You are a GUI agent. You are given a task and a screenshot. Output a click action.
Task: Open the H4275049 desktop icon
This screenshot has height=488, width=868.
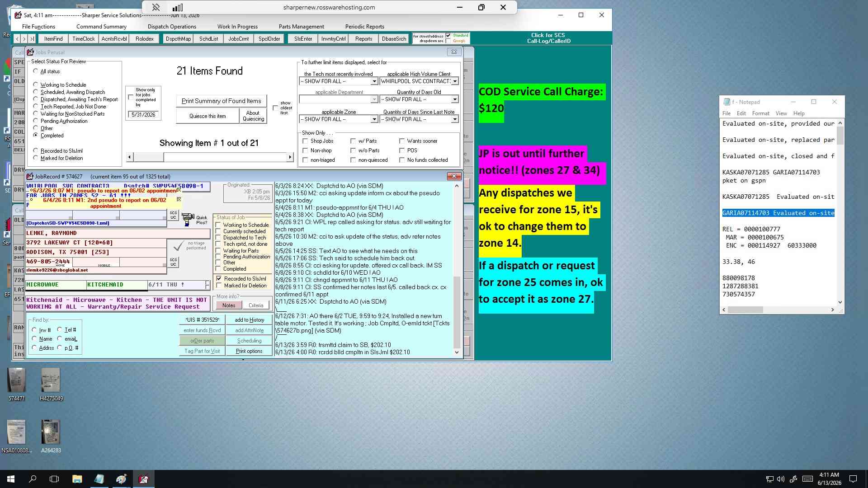(x=51, y=384)
